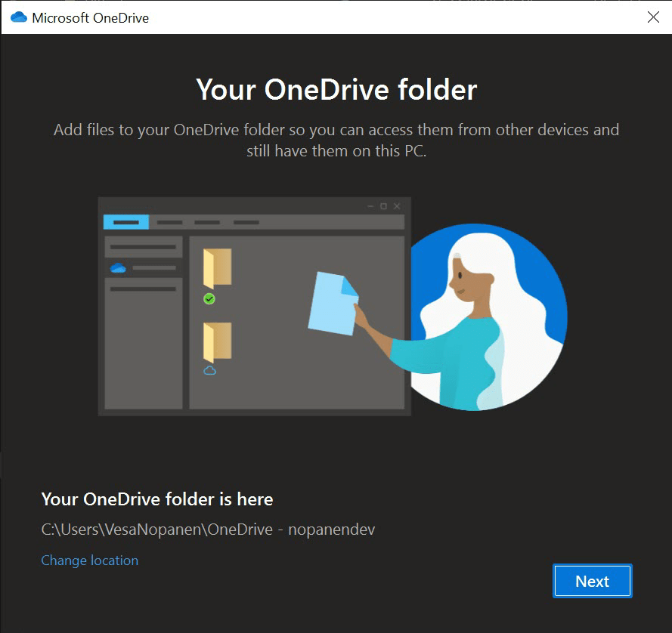Click the OneDrive folder path text
This screenshot has height=633, width=672.
(208, 530)
